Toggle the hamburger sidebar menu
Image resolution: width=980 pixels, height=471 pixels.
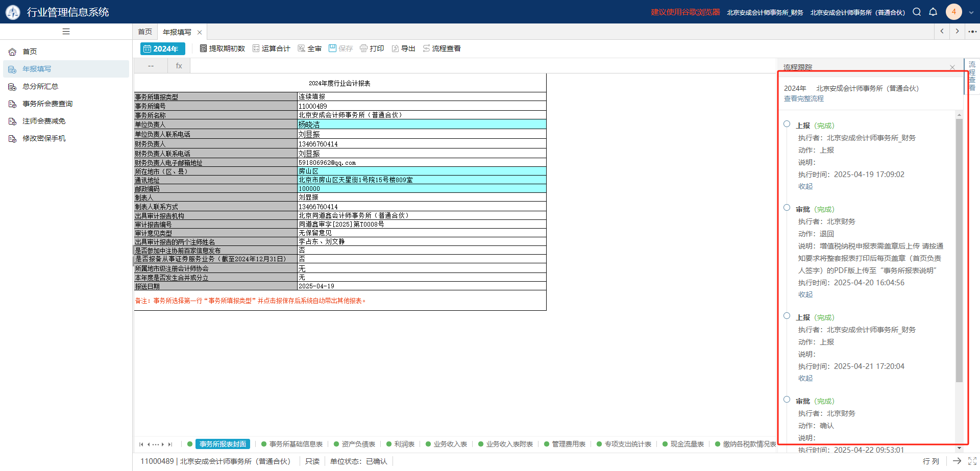click(x=66, y=32)
